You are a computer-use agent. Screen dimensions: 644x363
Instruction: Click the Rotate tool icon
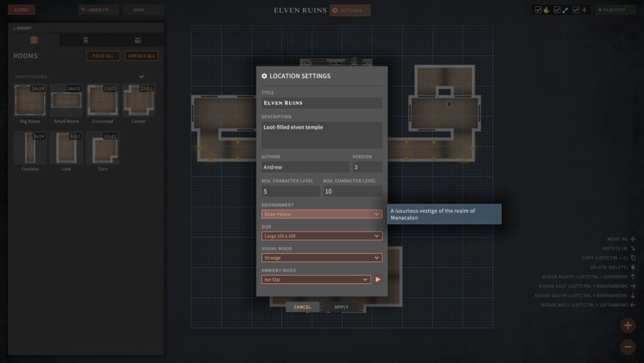(x=633, y=248)
